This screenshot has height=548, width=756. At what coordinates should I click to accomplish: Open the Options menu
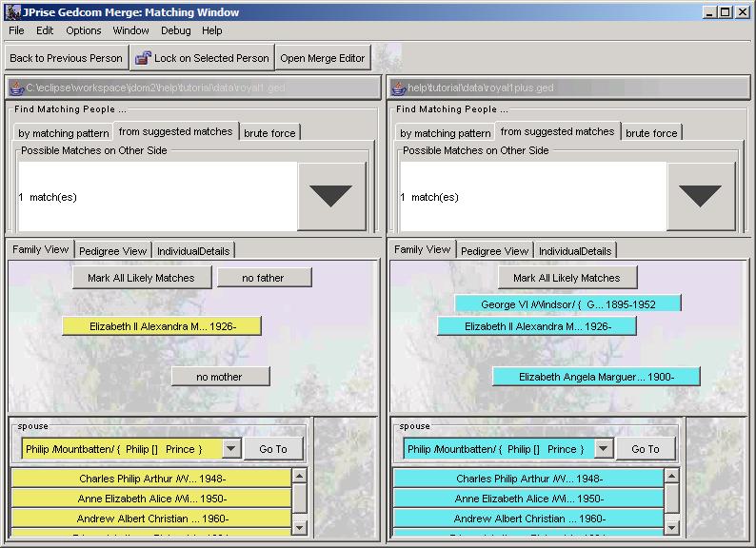coord(84,30)
